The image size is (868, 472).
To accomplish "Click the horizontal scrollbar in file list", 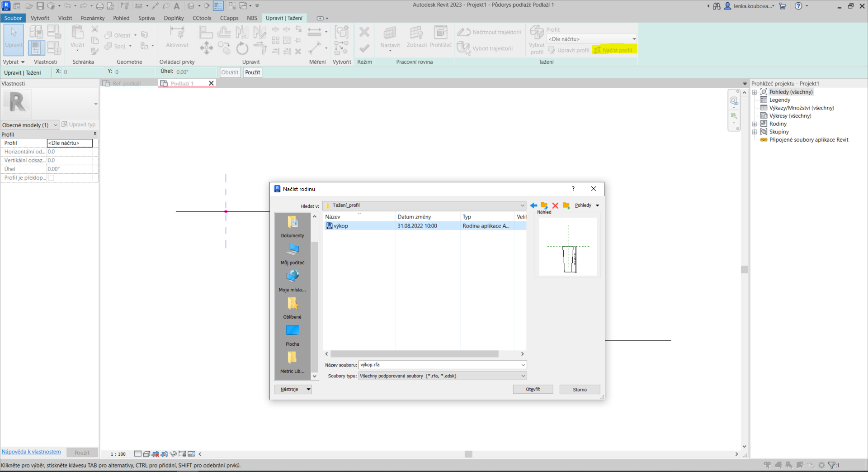I will click(x=414, y=354).
